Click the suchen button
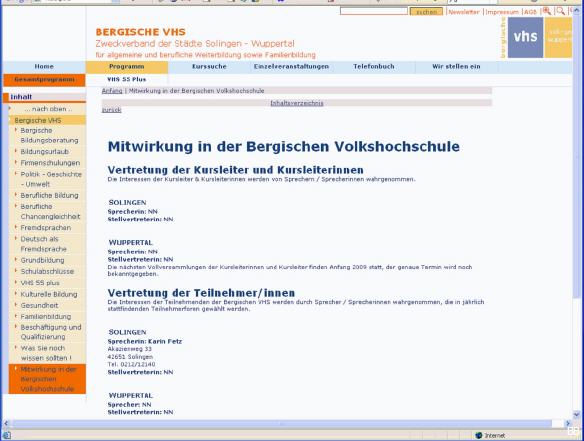 [426, 12]
